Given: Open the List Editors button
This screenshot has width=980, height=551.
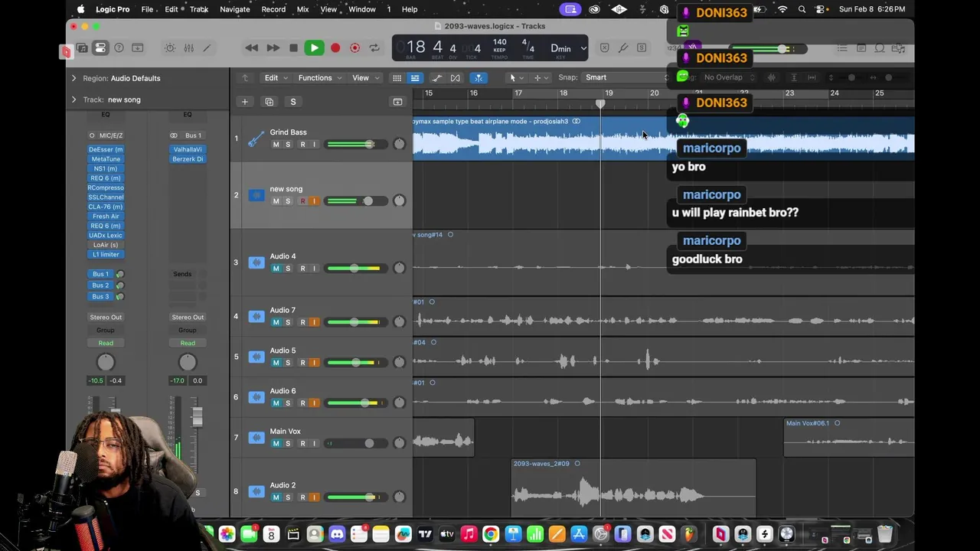Looking at the screenshot, I should [x=842, y=48].
